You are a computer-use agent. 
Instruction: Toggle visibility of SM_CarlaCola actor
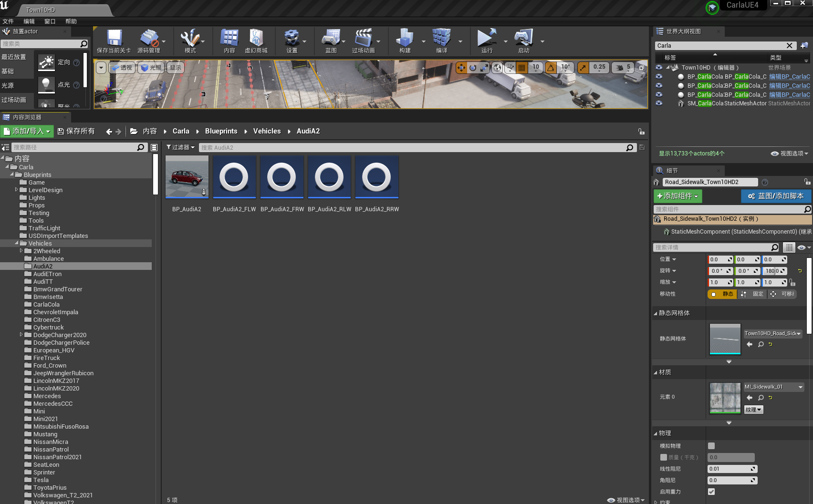pyautogui.click(x=659, y=103)
